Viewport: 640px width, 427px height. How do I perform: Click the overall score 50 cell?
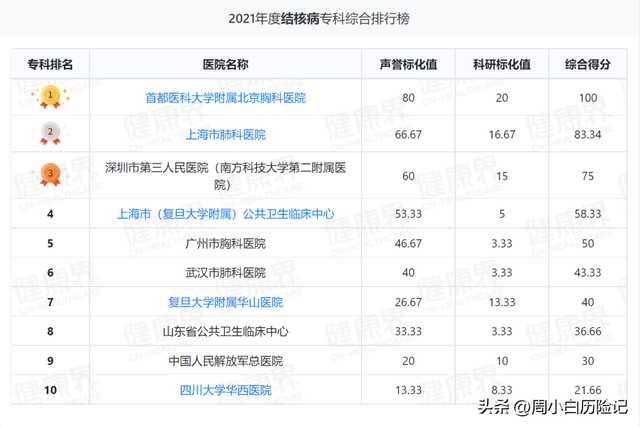588,243
